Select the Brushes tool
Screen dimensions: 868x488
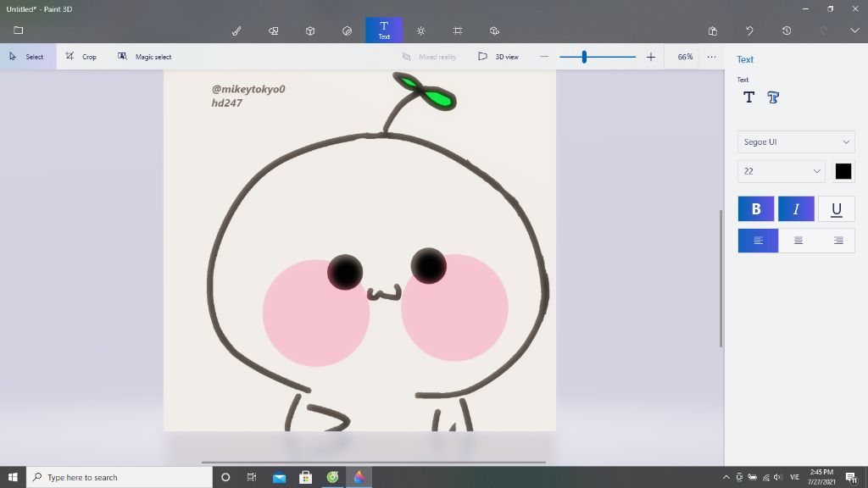(x=236, y=30)
